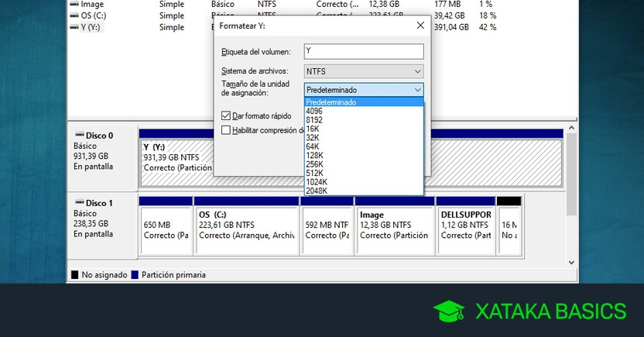
Task: Enable the Habilitar compresión checkbox
Action: [226, 130]
